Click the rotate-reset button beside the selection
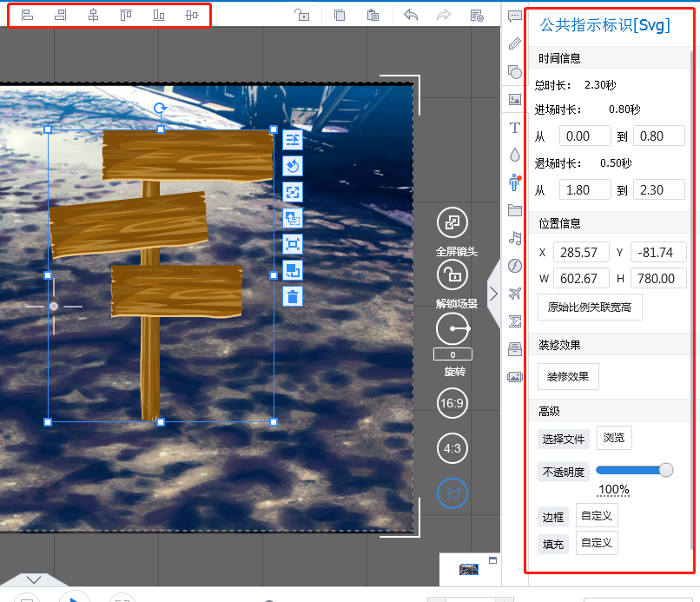 [x=293, y=166]
